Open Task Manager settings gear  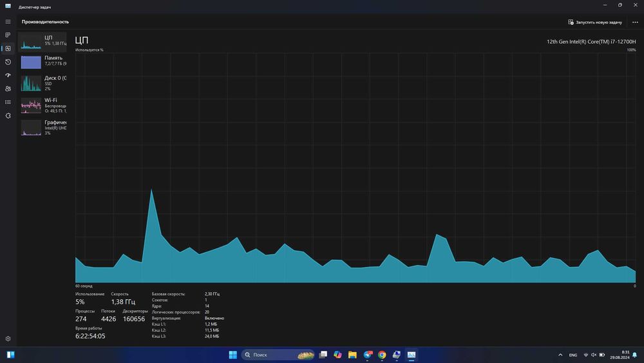(8, 338)
